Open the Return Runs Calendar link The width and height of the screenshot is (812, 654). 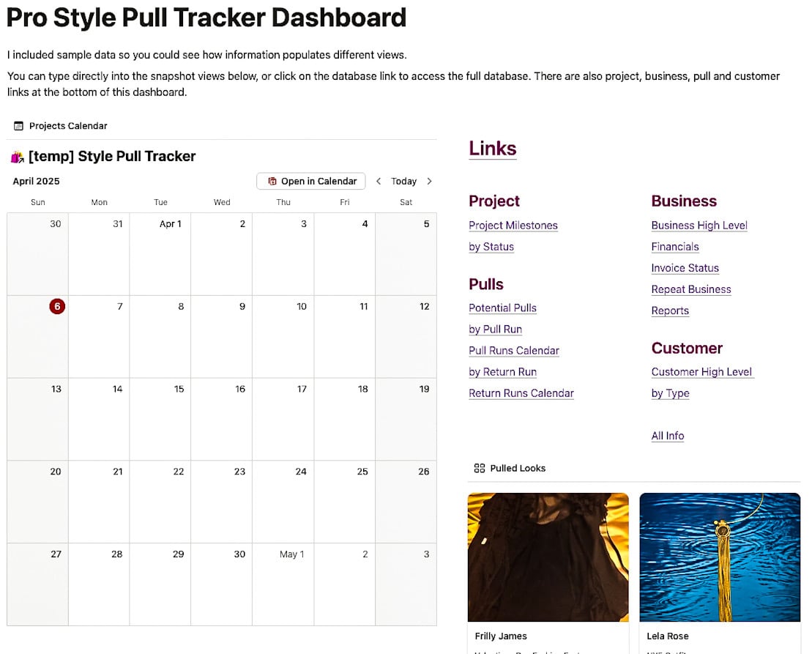point(521,393)
